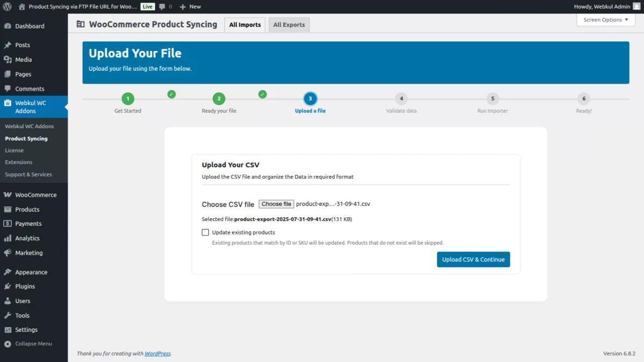Click the Choose file control
644x362 pixels.
coord(276,204)
